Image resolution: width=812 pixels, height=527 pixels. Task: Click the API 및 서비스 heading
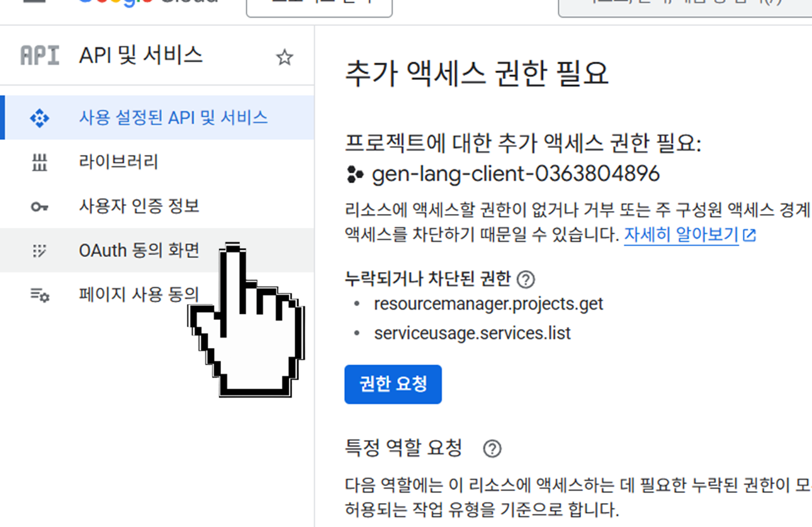[141, 56]
